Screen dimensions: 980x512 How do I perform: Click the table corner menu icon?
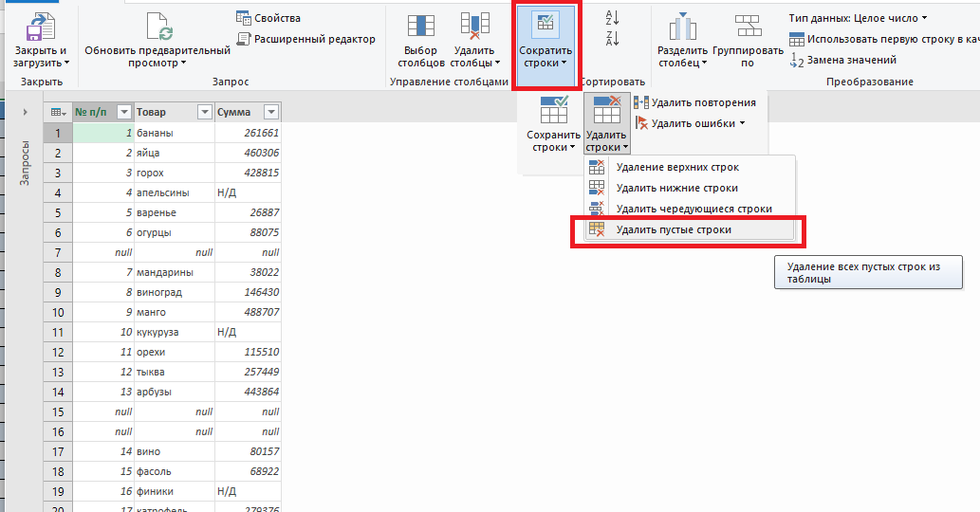[x=58, y=113]
